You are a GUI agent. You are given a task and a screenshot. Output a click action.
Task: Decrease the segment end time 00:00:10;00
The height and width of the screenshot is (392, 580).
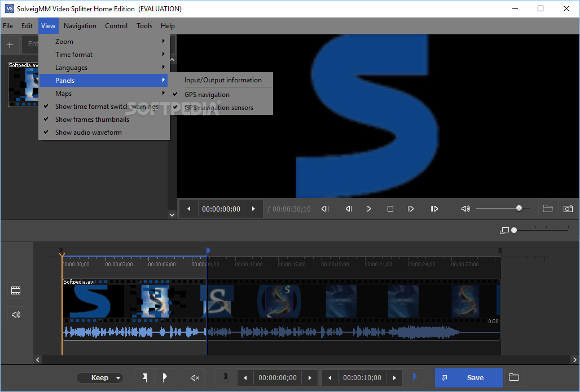pos(330,378)
